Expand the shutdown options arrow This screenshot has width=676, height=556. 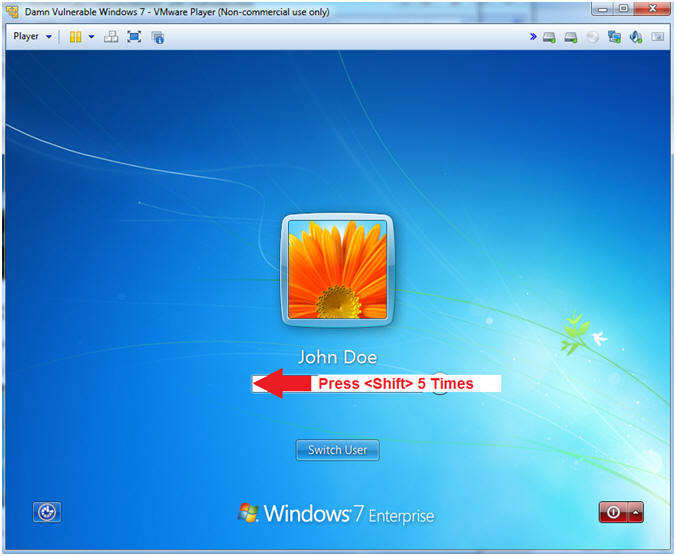(x=636, y=512)
